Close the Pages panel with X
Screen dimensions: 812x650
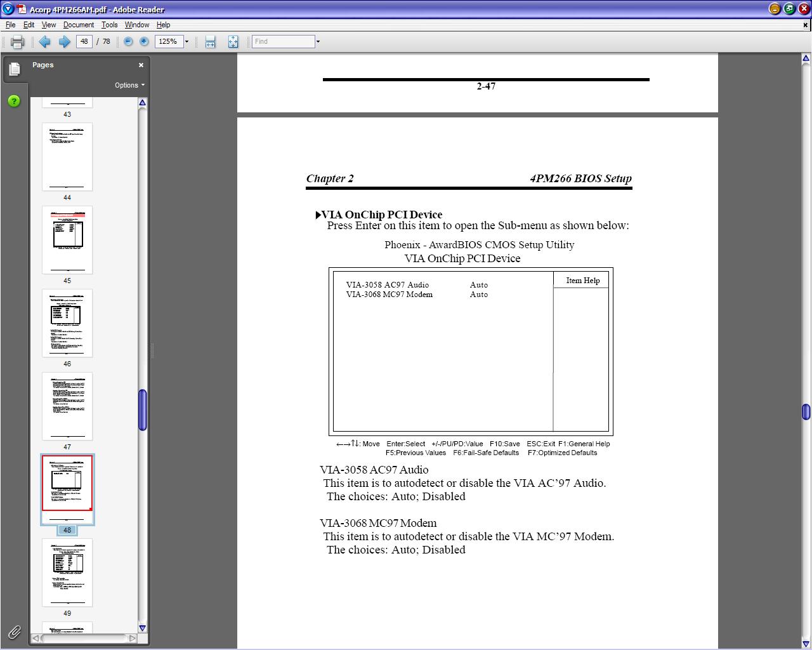point(141,65)
